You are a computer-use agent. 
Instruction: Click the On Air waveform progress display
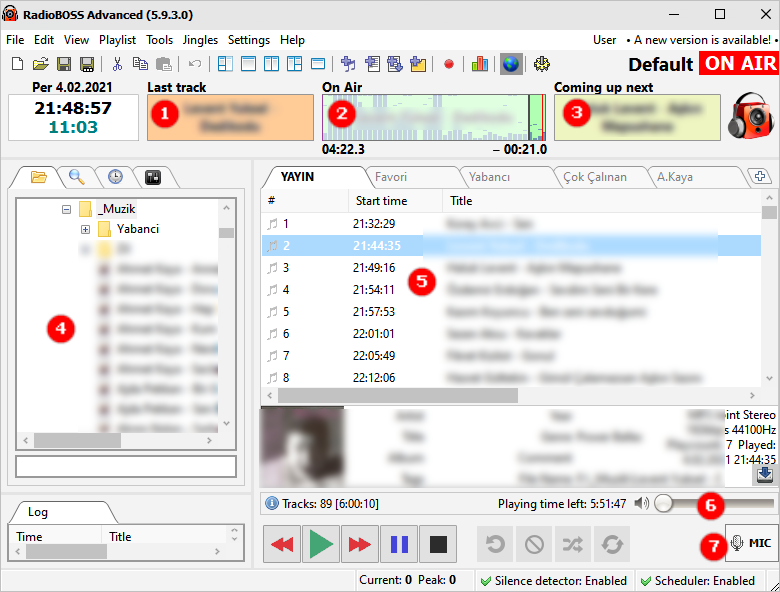[x=434, y=118]
